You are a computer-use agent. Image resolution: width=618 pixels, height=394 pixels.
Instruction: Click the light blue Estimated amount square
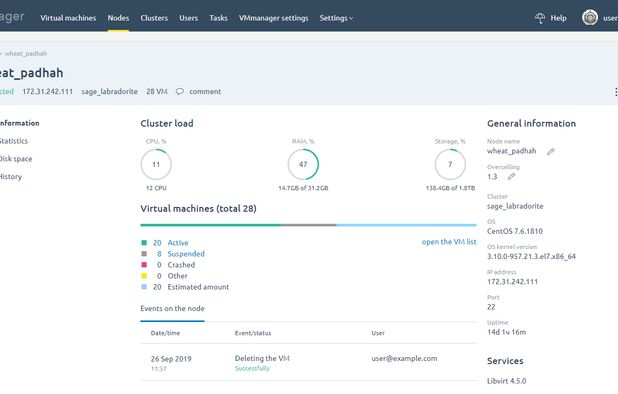tap(144, 287)
